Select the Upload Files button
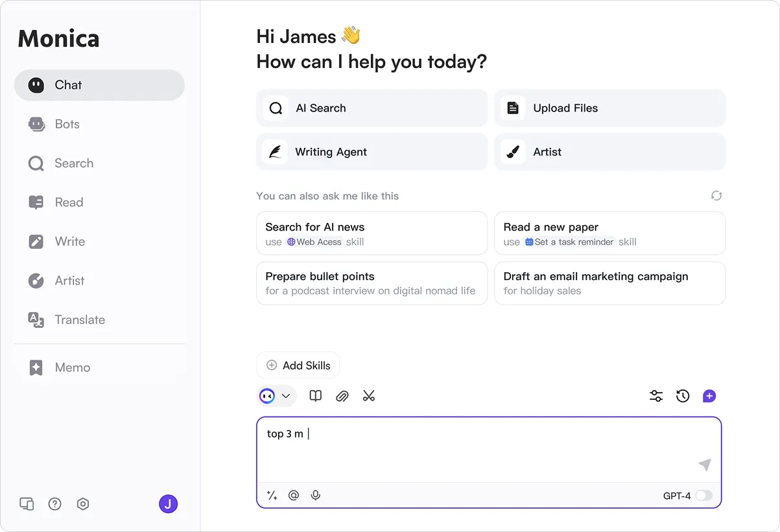This screenshot has width=780, height=532. pos(609,108)
